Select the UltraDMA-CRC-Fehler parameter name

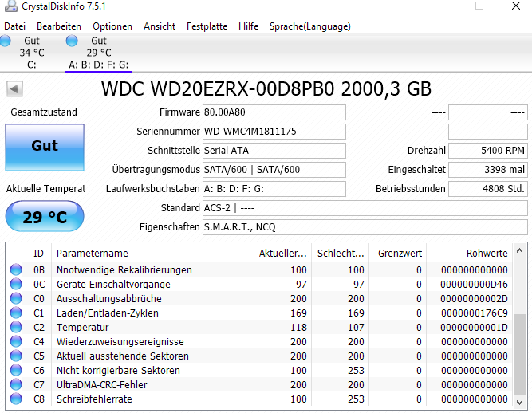pos(102,384)
